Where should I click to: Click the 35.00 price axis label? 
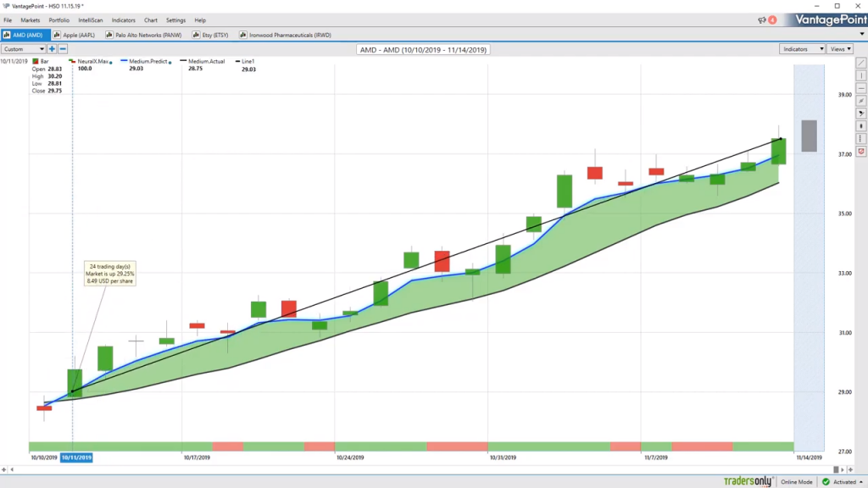845,213
